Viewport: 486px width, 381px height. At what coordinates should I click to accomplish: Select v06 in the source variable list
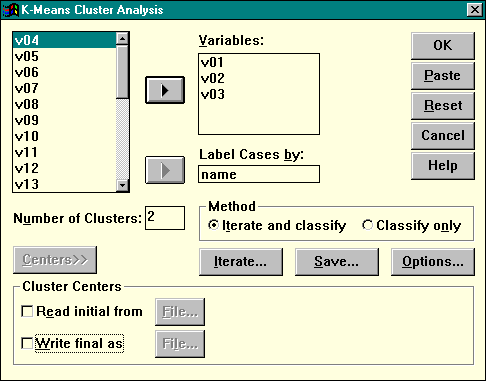[x=64, y=72]
